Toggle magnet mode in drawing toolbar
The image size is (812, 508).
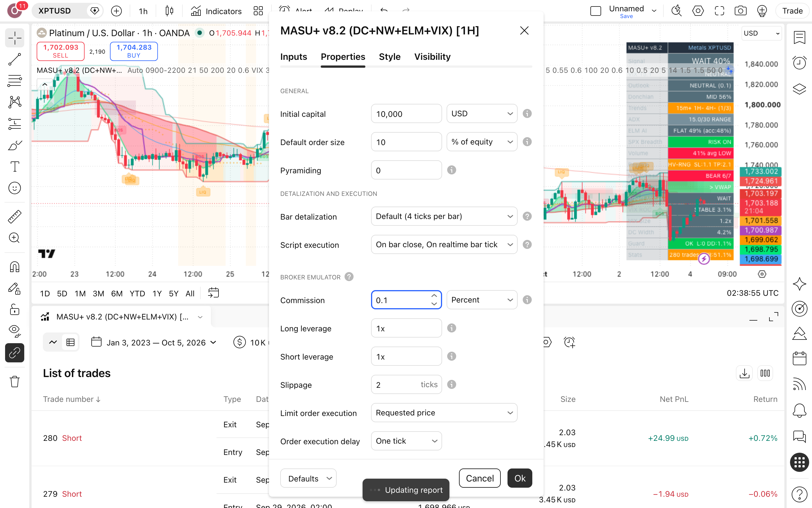pos(15,267)
